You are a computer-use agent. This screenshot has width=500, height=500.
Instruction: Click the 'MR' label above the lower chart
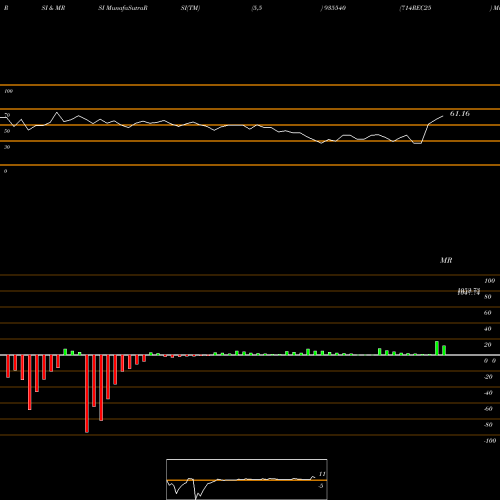click(x=446, y=260)
